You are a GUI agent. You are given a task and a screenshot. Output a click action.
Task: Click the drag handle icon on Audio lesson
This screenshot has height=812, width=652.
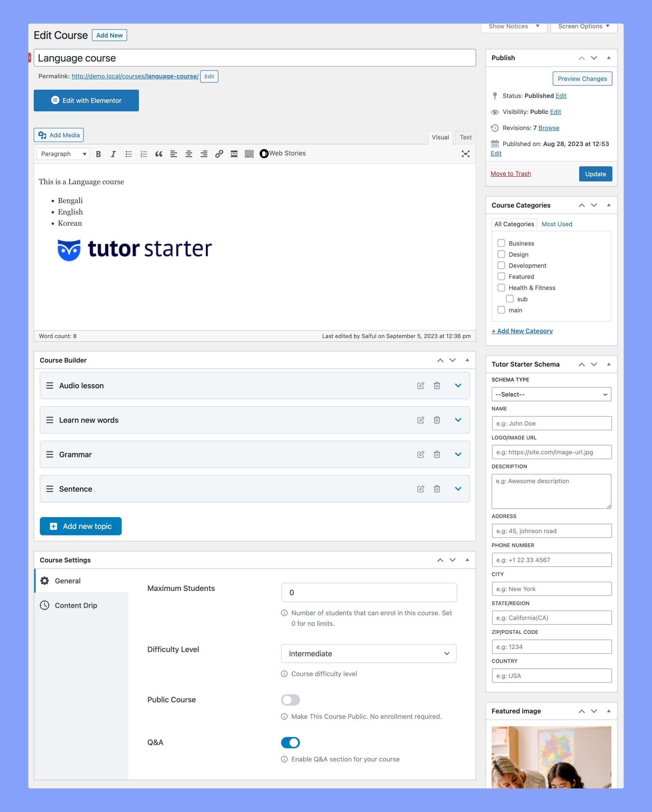49,385
